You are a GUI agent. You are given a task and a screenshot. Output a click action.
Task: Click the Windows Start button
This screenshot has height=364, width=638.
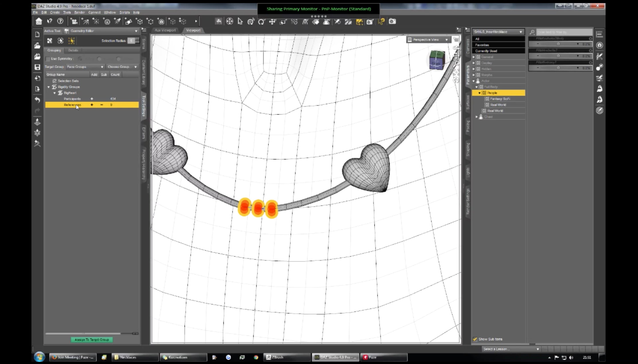point(39,357)
